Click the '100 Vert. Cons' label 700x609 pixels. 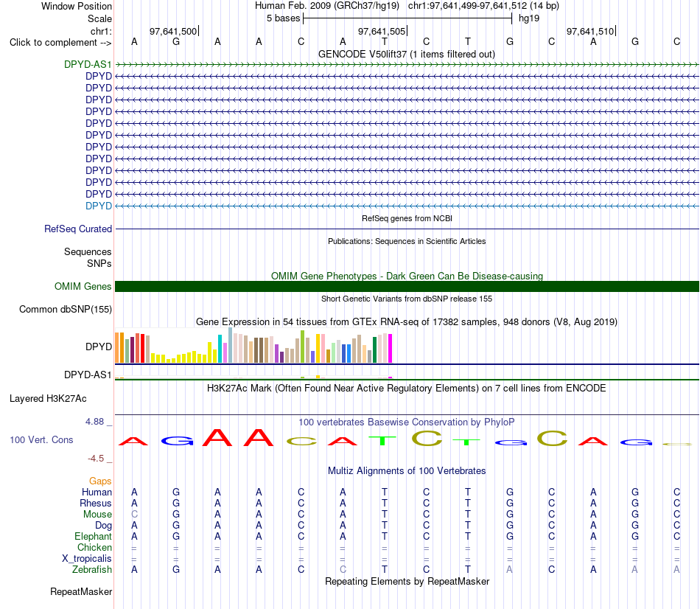(x=41, y=439)
